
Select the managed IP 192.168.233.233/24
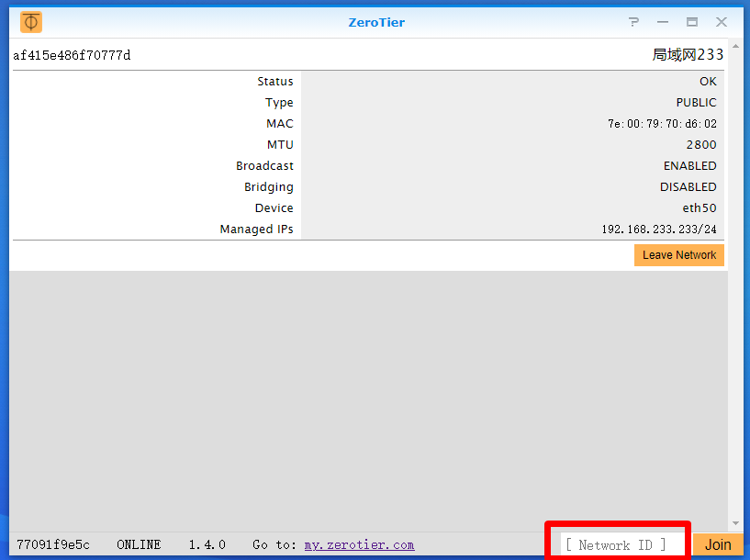point(659,230)
